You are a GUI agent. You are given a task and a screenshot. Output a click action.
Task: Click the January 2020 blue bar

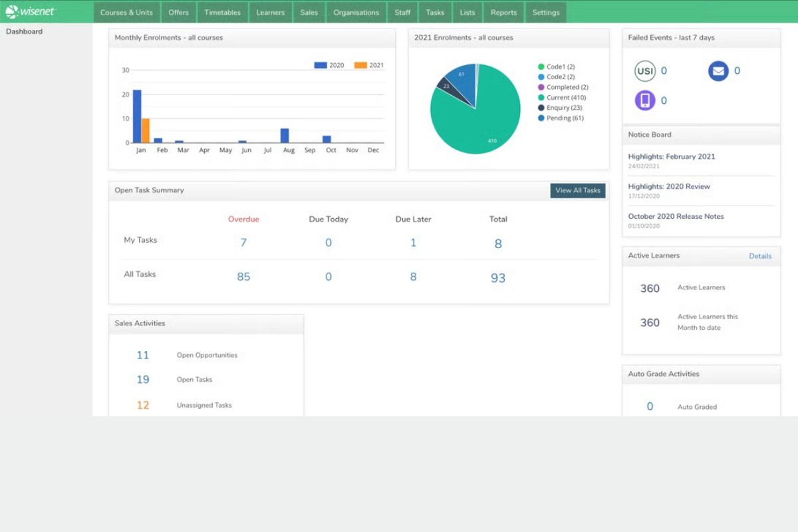click(x=137, y=116)
